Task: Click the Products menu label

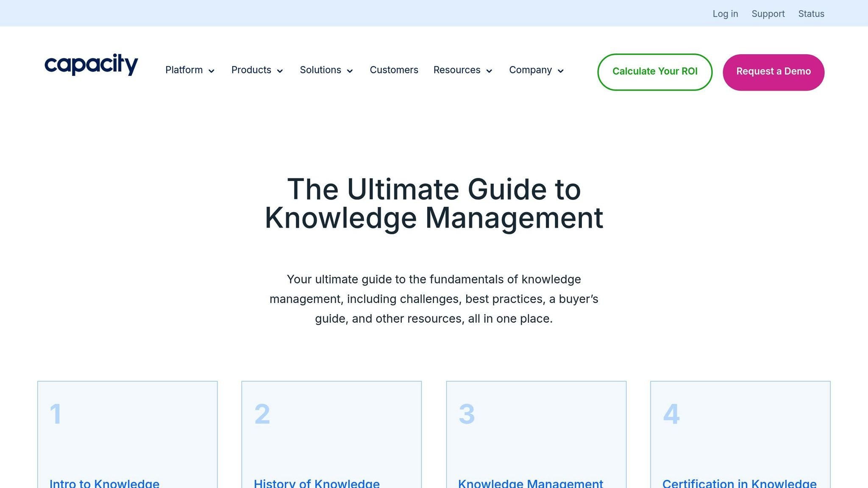Action: (x=251, y=70)
